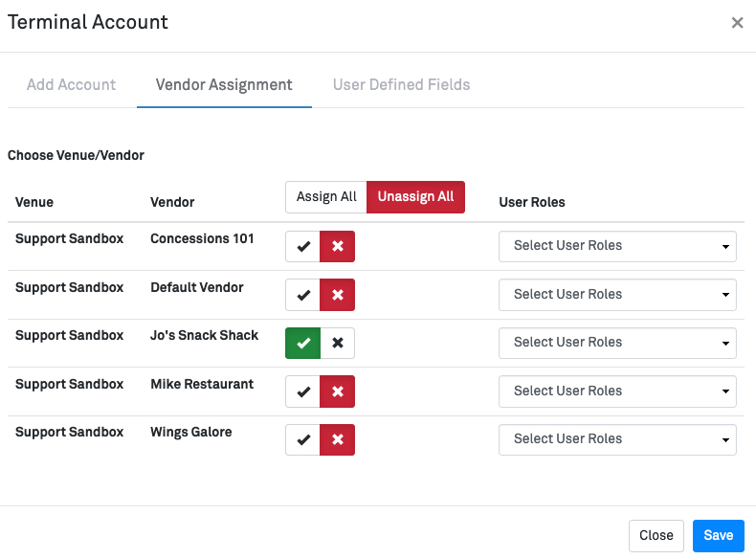Unassign Jo's Snack Shack with X icon
Image resolution: width=756 pixels, height=559 pixels.
pyautogui.click(x=337, y=343)
